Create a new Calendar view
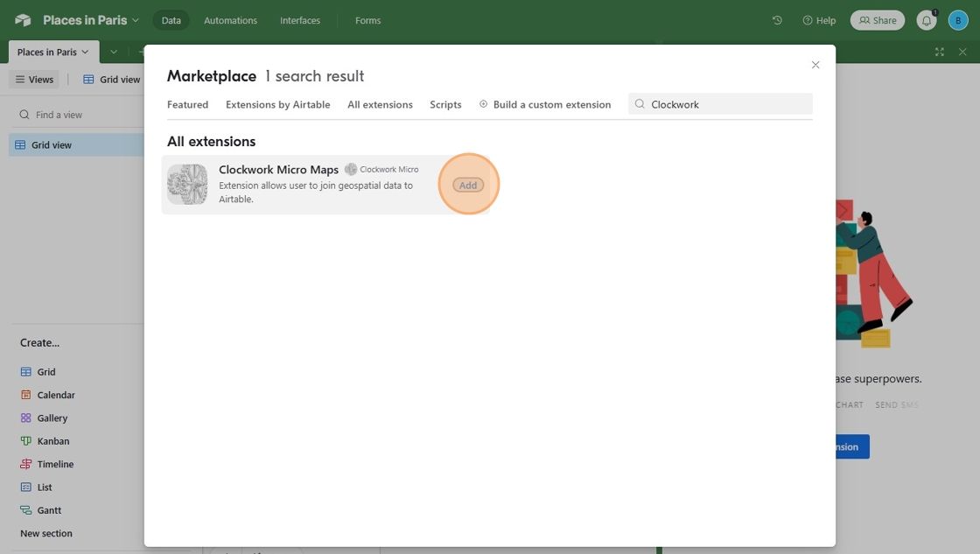 point(56,395)
